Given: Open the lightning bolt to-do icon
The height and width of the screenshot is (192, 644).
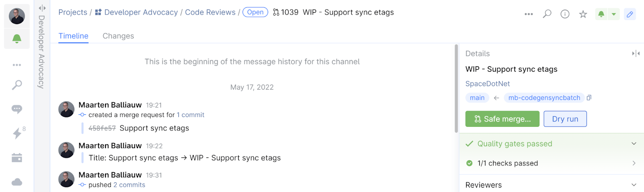Looking at the screenshot, I should tap(17, 133).
